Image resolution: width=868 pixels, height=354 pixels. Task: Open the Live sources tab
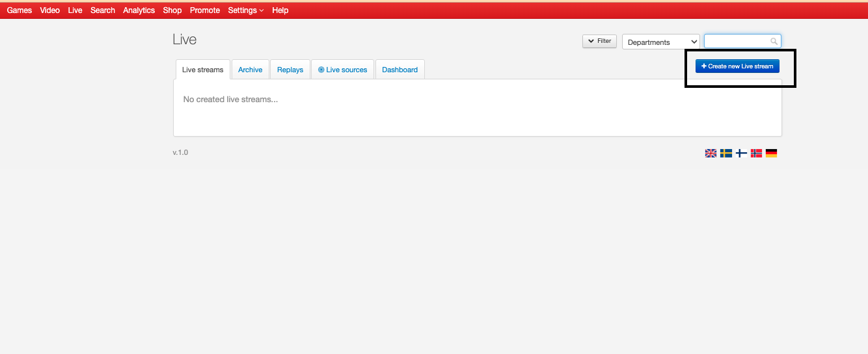click(x=343, y=70)
